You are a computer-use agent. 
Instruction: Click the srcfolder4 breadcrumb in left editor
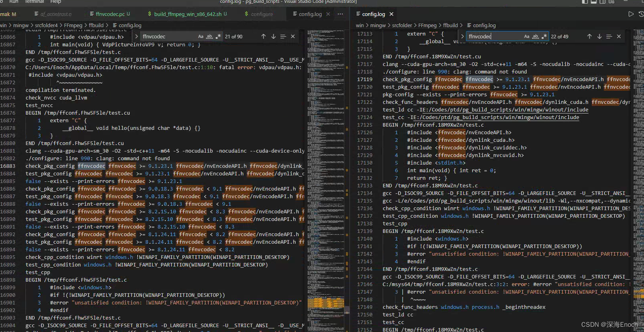[x=46, y=25]
